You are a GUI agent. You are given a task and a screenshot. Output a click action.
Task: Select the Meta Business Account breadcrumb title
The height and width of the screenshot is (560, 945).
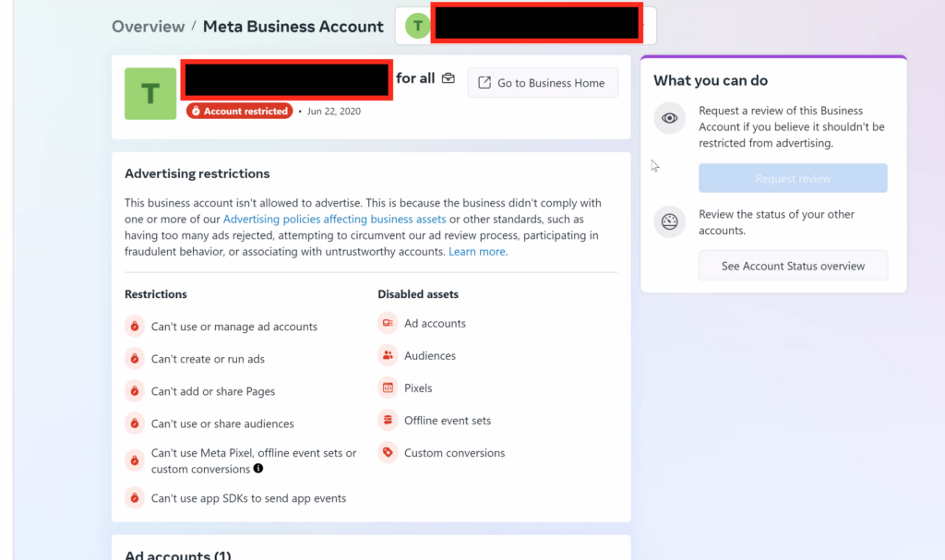pos(293,26)
